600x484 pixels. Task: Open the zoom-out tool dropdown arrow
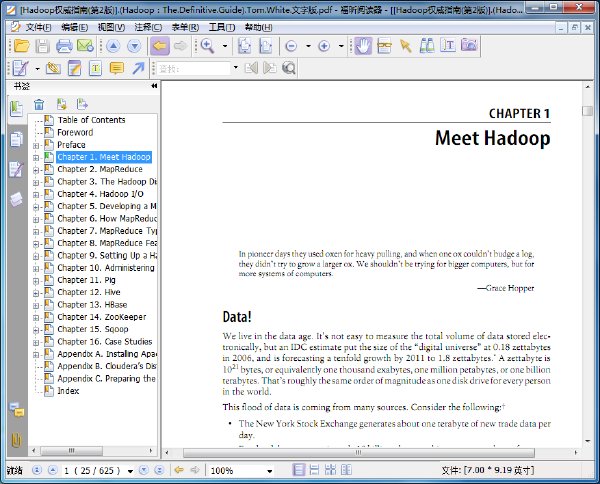click(x=308, y=46)
